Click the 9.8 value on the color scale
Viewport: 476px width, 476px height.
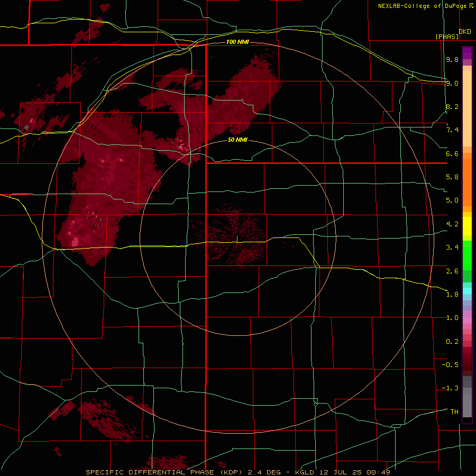(x=452, y=60)
